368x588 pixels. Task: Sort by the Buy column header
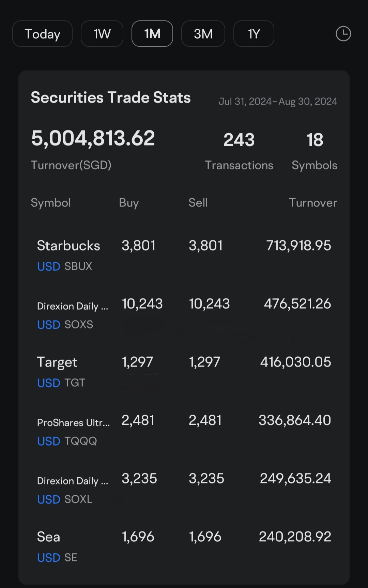pyautogui.click(x=129, y=203)
